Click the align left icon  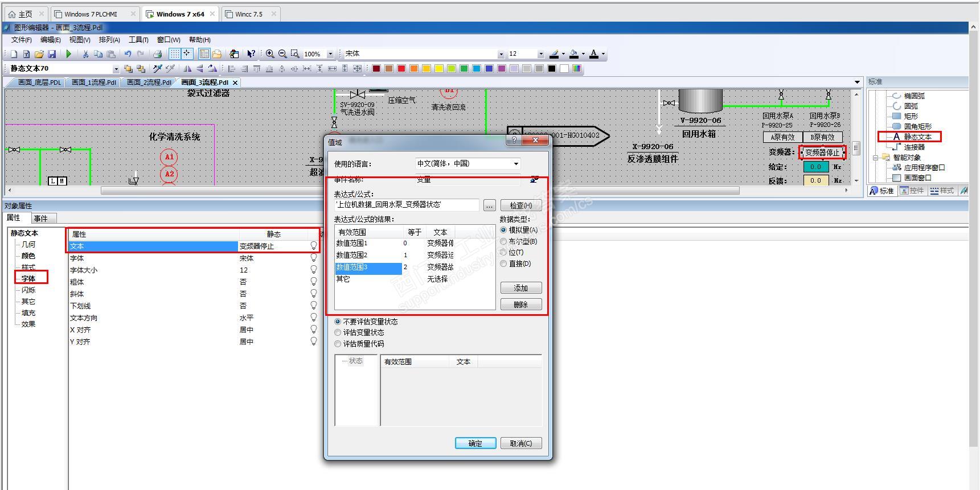pos(232,69)
